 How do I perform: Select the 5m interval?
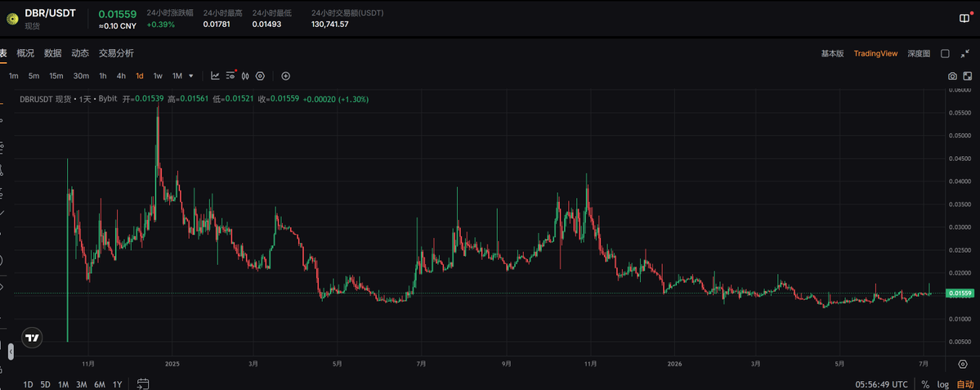point(34,76)
